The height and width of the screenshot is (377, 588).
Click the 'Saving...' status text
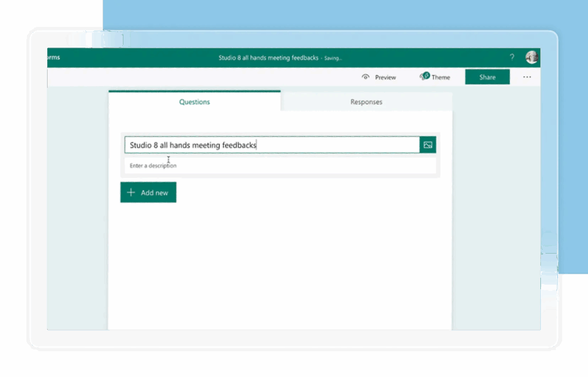tap(333, 59)
